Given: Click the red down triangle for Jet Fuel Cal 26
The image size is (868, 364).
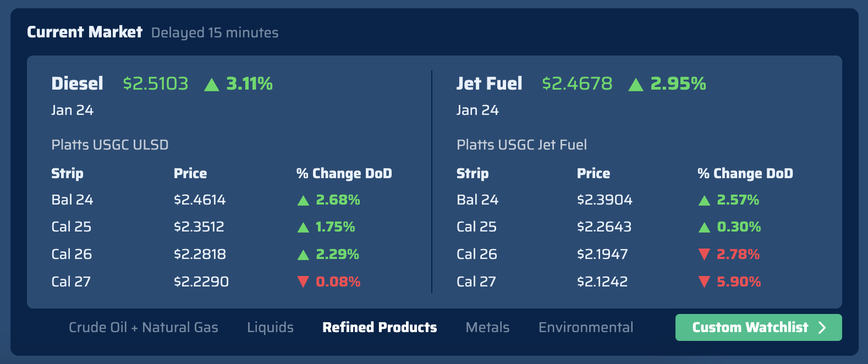Looking at the screenshot, I should (704, 254).
